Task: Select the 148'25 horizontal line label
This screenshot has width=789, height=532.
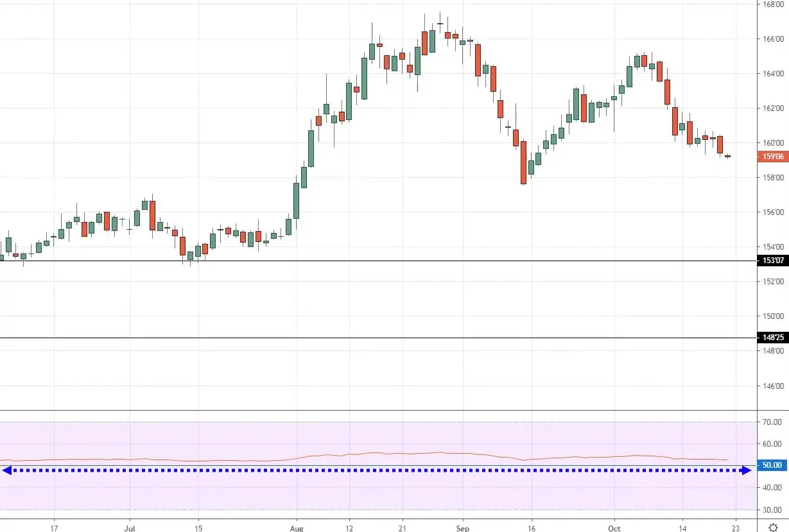Action: 772,338
